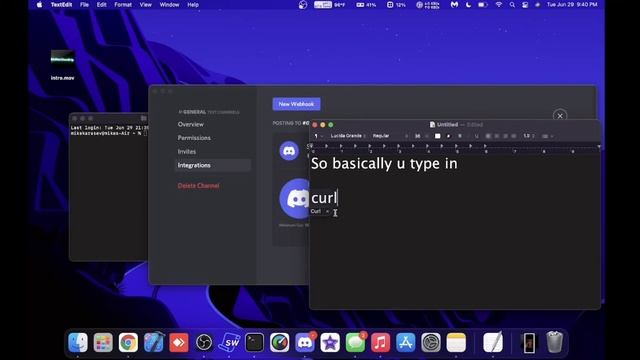Open the intro.mov file on desktop
The image size is (640, 360).
pos(62,64)
